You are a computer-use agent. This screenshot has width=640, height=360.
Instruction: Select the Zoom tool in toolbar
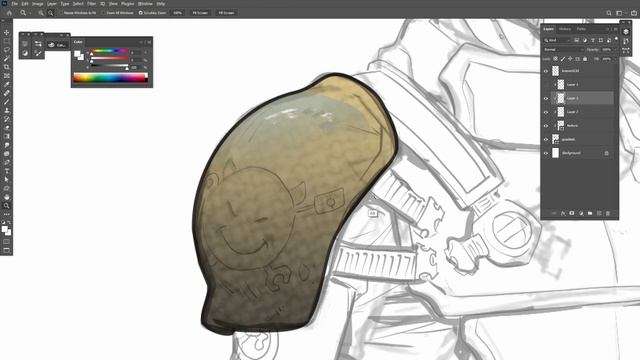tap(7, 206)
